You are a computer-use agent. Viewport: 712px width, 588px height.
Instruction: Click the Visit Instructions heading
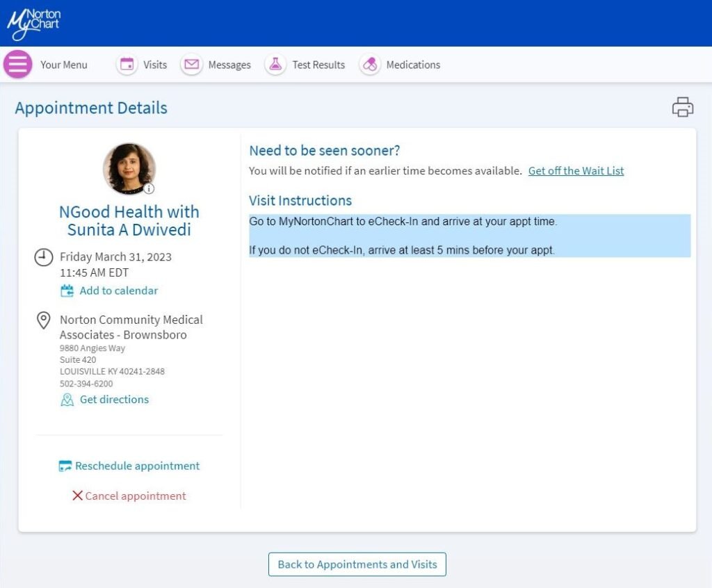[300, 201]
